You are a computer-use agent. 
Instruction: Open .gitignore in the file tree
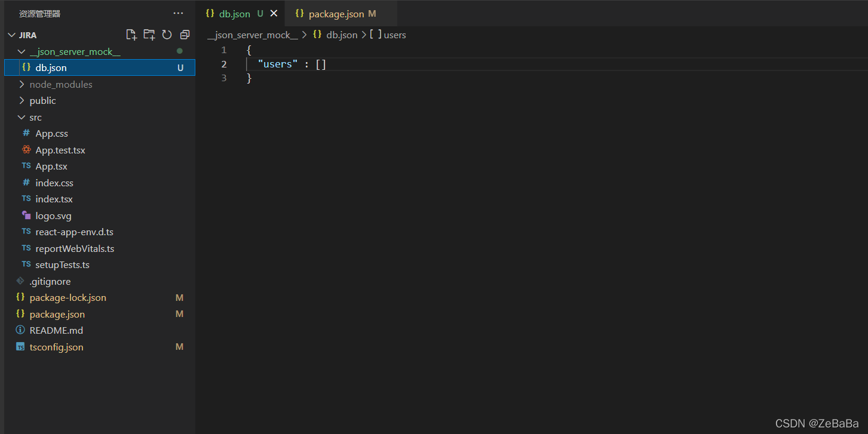pyautogui.click(x=100, y=281)
